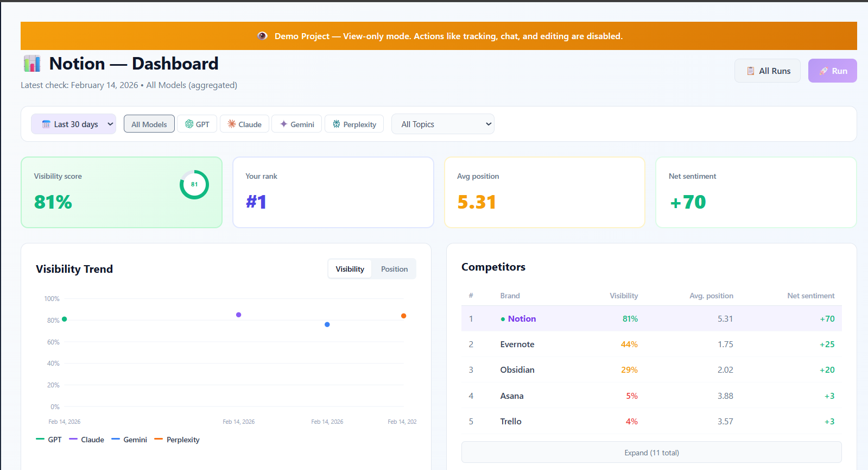Toggle Gemini series in chart legend

(129, 440)
